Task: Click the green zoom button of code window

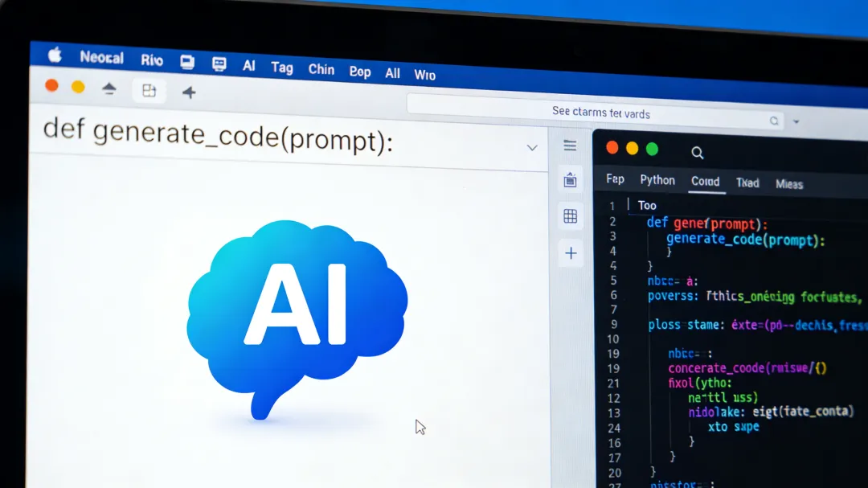Action: 652,149
